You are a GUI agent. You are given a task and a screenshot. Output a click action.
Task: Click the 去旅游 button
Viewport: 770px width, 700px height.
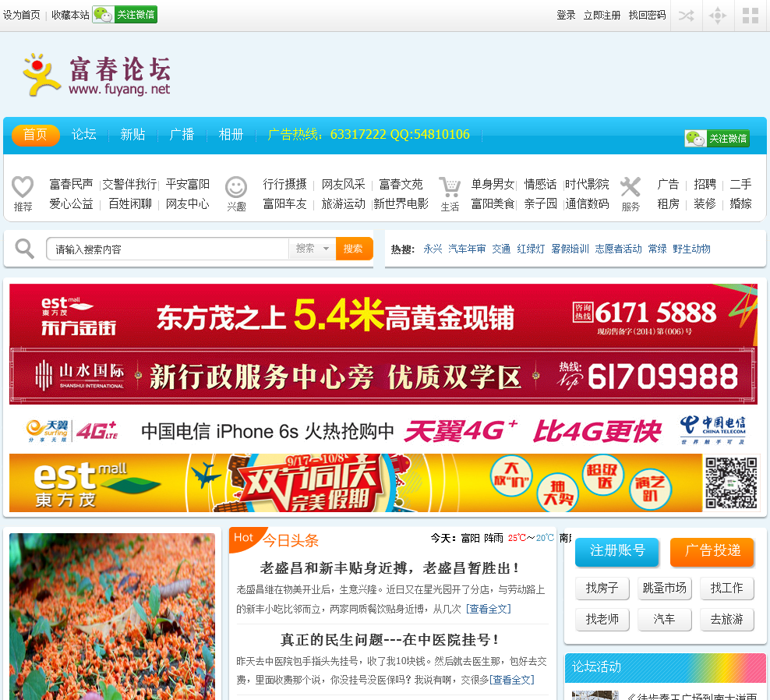[x=727, y=620]
